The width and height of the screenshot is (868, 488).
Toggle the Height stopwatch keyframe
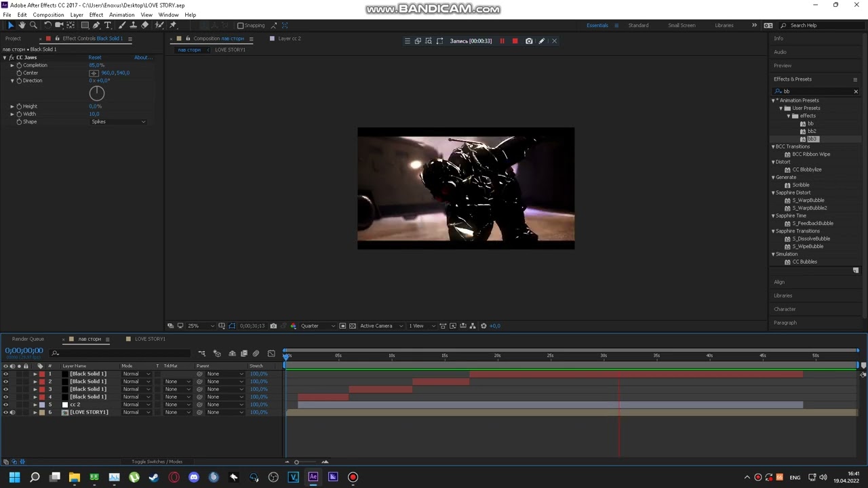19,106
